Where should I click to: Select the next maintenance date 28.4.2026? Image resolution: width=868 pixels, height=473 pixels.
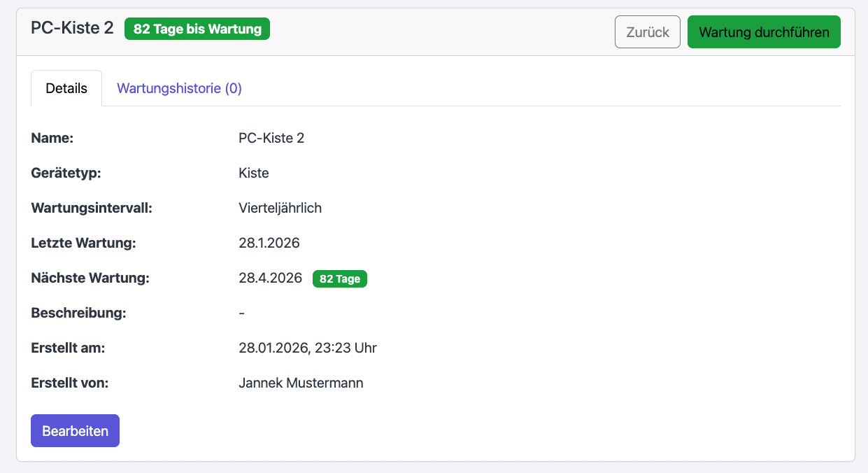270,278
